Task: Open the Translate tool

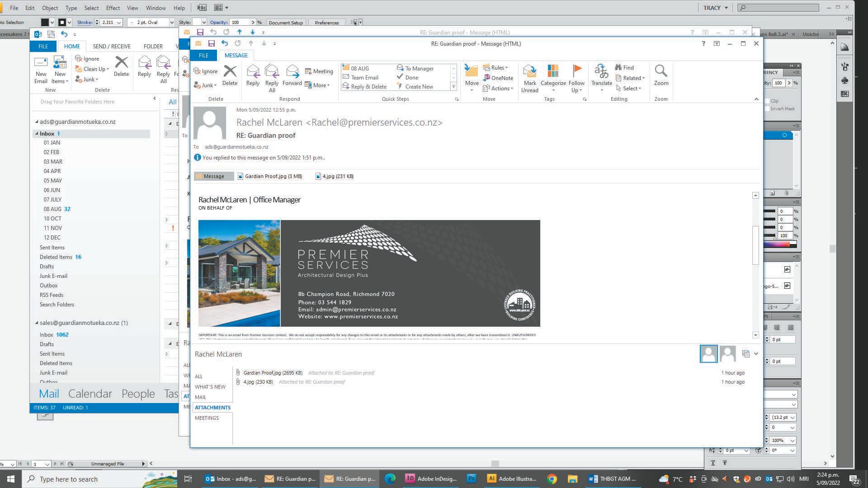Action: pyautogui.click(x=601, y=71)
